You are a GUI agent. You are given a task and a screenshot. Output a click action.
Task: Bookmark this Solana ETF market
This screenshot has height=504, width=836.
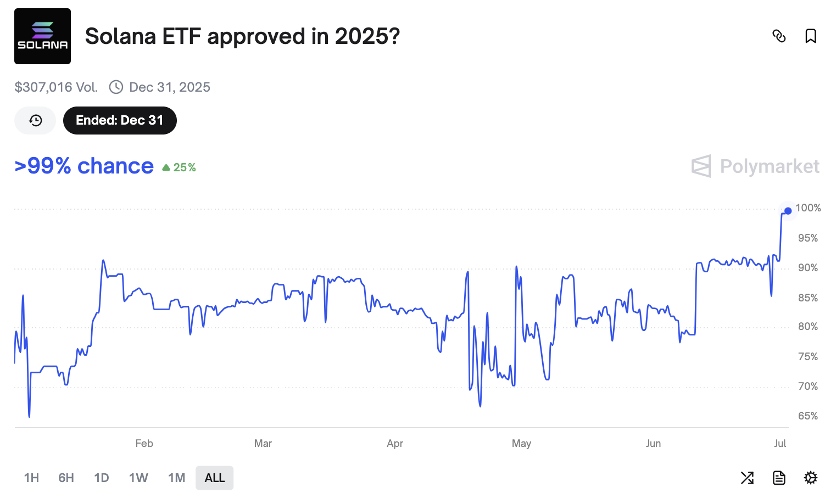pos(811,36)
